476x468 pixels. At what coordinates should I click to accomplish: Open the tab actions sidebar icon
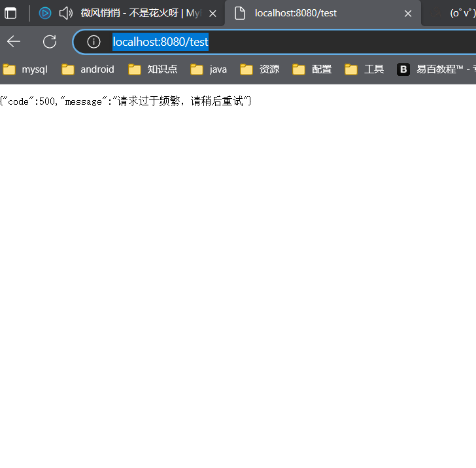pos(10,13)
